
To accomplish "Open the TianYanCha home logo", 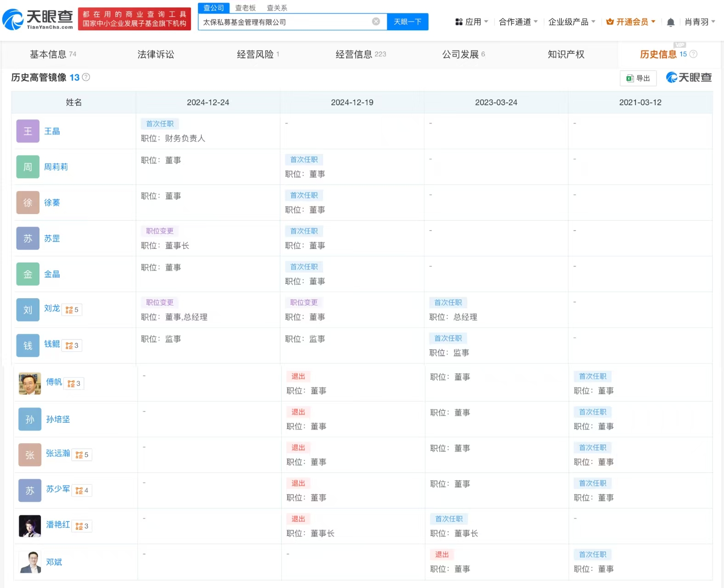I will point(38,20).
